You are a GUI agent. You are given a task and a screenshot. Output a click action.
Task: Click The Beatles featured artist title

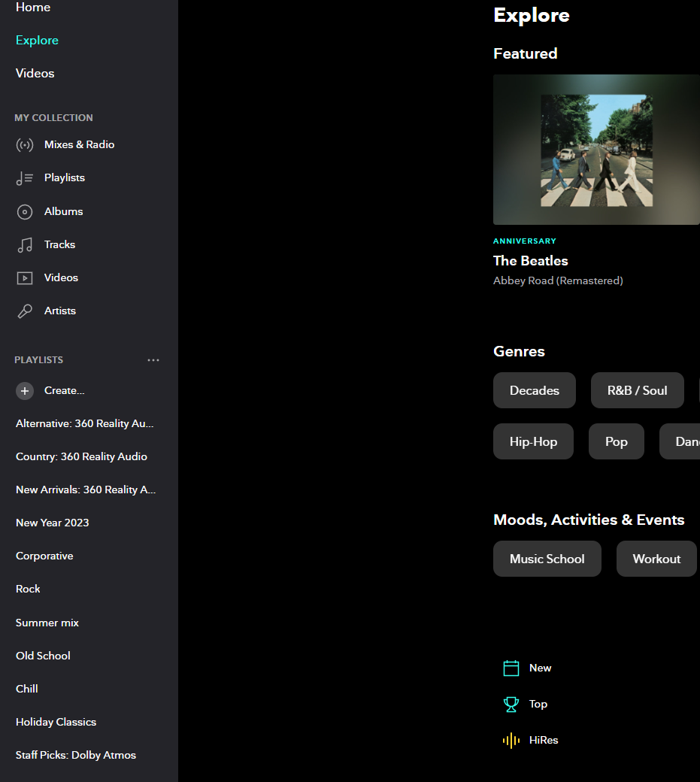(531, 261)
